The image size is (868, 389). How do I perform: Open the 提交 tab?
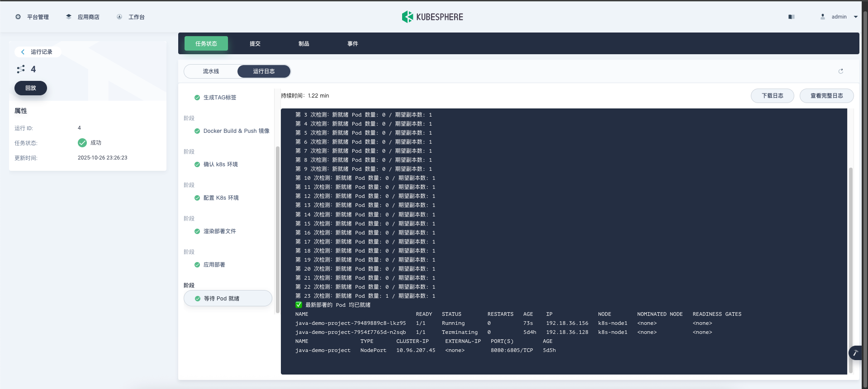[255, 44]
